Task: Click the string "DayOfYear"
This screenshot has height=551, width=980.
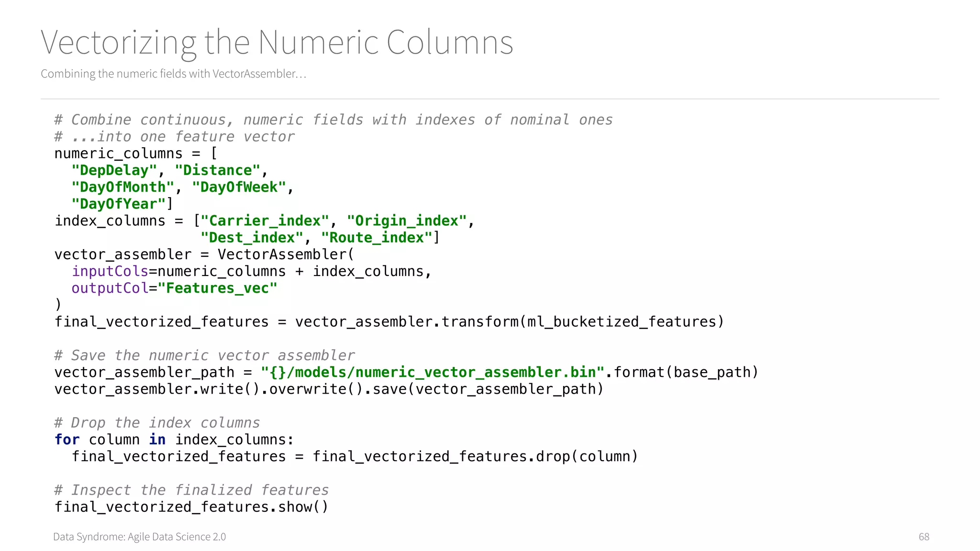Action: tap(119, 204)
